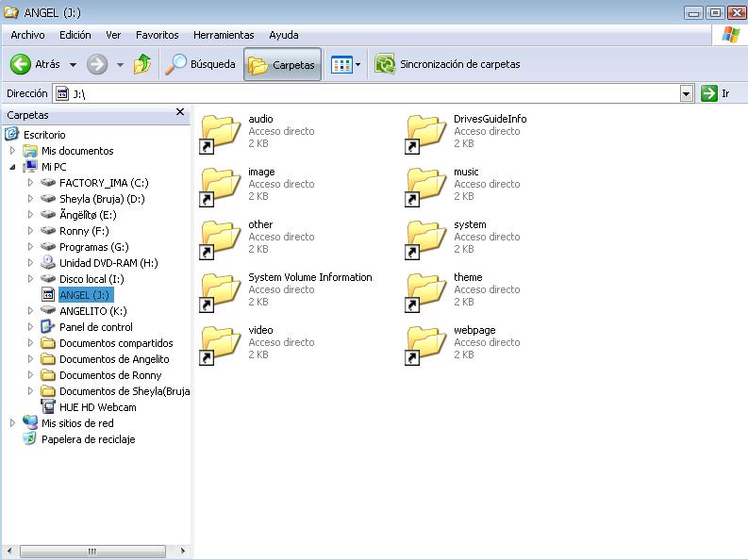748x560 pixels.
Task: Open the Views dropdown arrow
Action: point(357,65)
